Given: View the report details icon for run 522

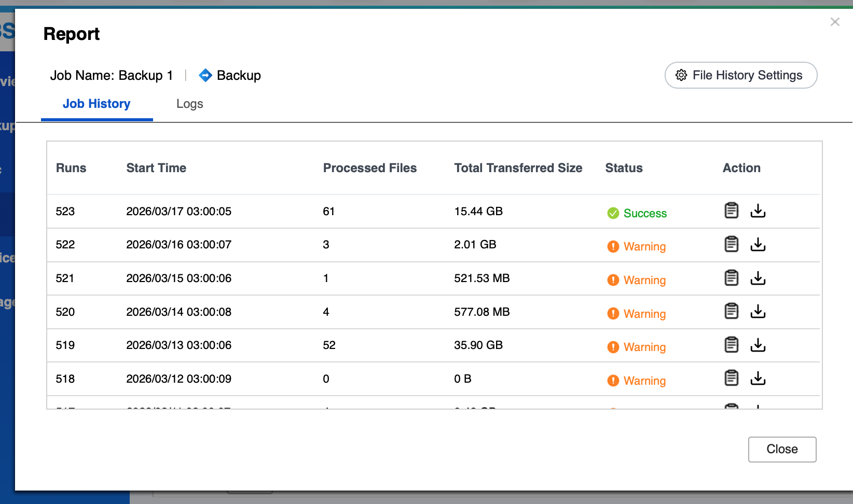Looking at the screenshot, I should point(731,244).
